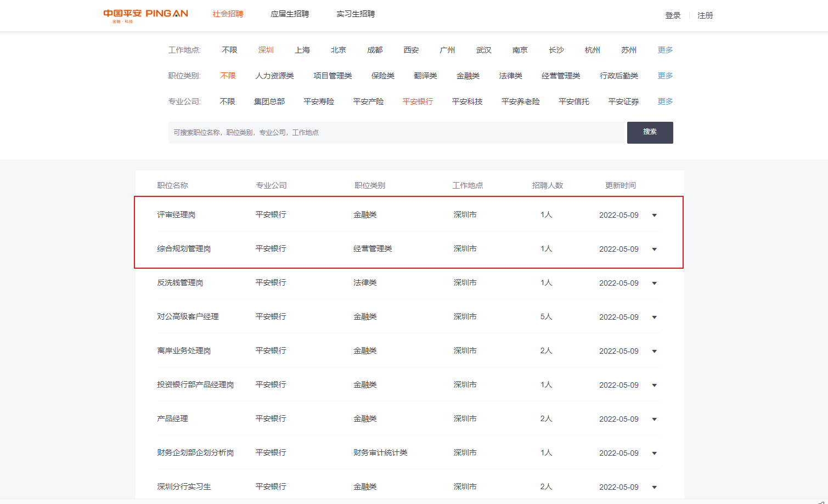Open the 评审经理岗 position
The width and height of the screenshot is (828, 504).
tap(176, 215)
